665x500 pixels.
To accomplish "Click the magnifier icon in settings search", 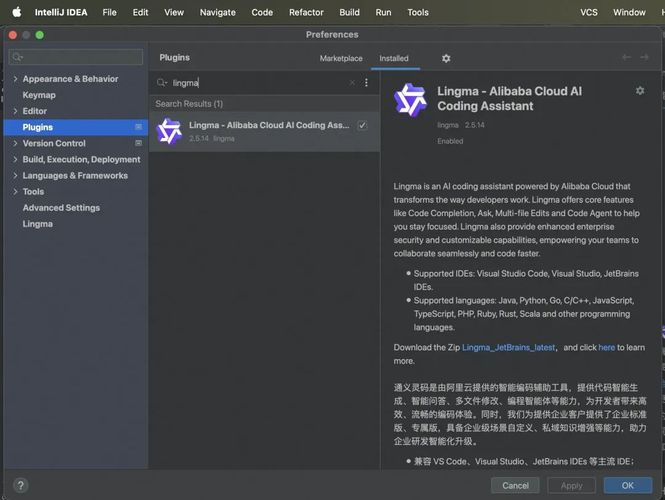I will (x=17, y=57).
